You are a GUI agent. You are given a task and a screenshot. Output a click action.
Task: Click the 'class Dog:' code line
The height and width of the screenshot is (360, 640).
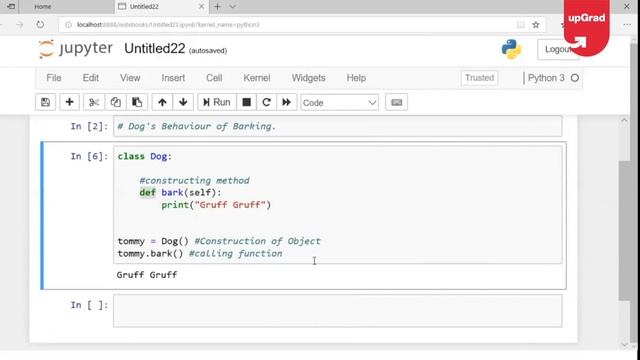tap(145, 156)
